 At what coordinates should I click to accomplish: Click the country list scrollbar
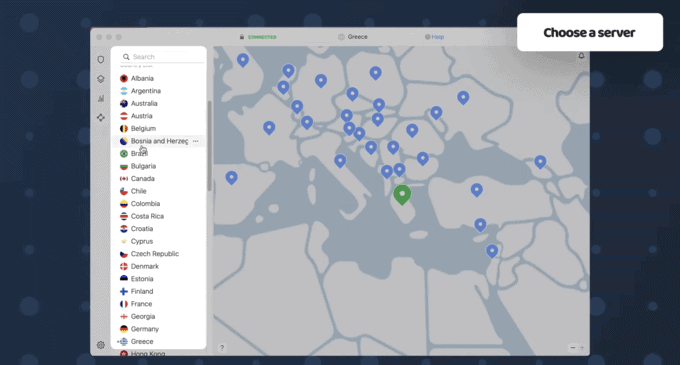[x=209, y=146]
